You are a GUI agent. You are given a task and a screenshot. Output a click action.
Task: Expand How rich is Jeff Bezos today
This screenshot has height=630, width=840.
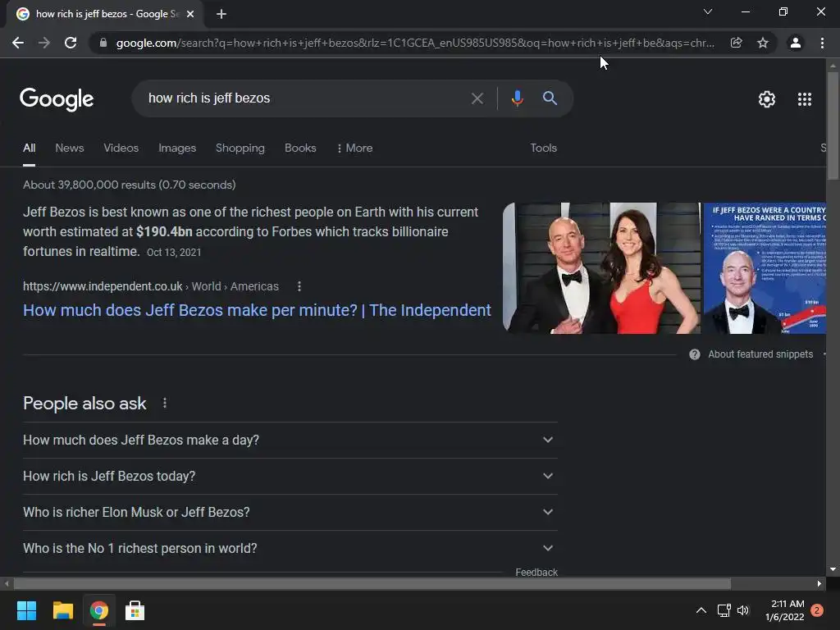point(290,477)
